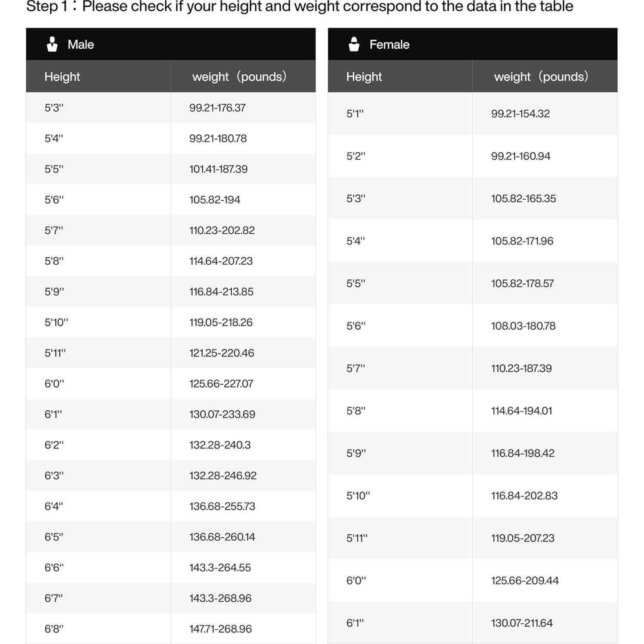Click the Male weight (pounds) column header
The image size is (644, 644).
[x=239, y=77]
